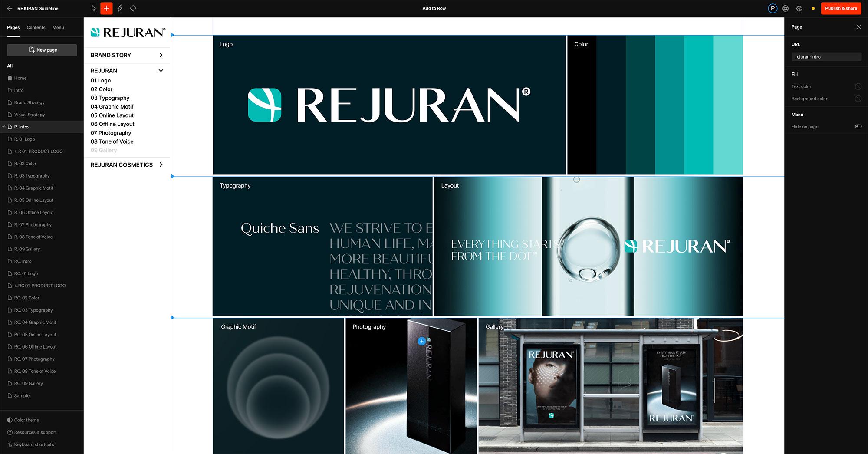Open the R. 02 Color page
Viewport: 868px width, 454px height.
[x=25, y=164]
